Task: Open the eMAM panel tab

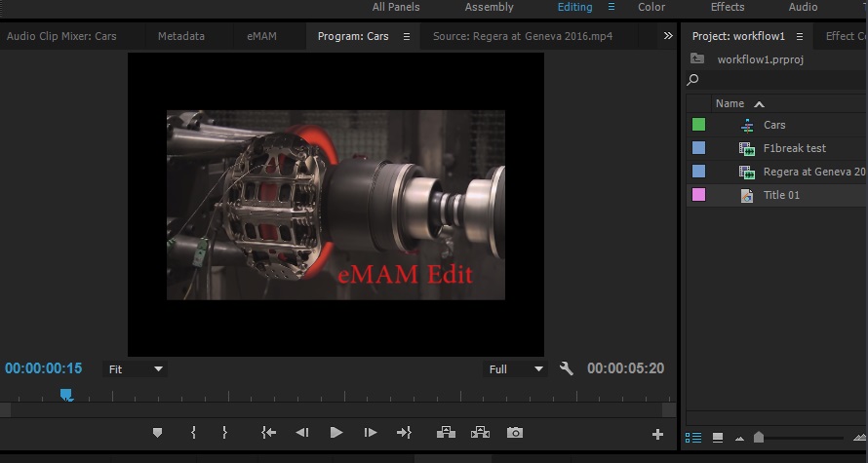Action: [261, 36]
